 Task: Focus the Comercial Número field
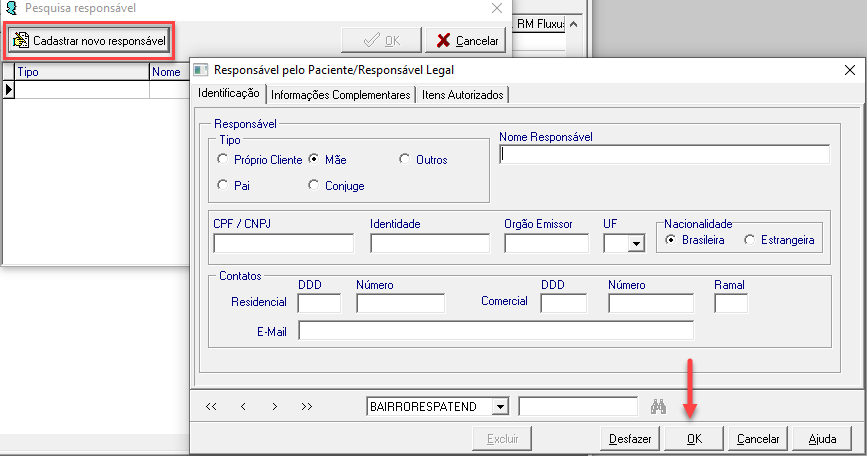[651, 303]
